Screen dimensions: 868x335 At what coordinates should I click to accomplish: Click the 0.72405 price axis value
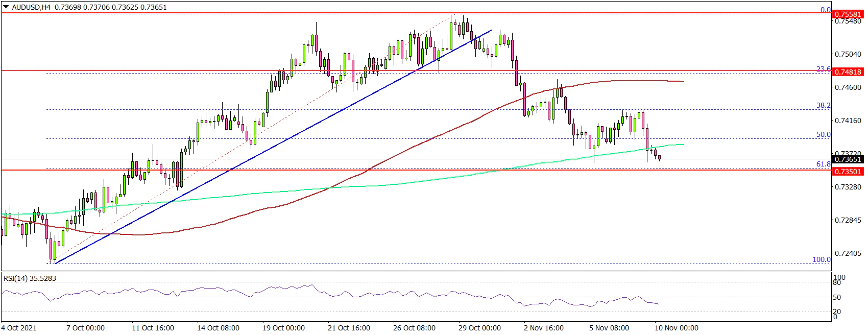[x=848, y=253]
